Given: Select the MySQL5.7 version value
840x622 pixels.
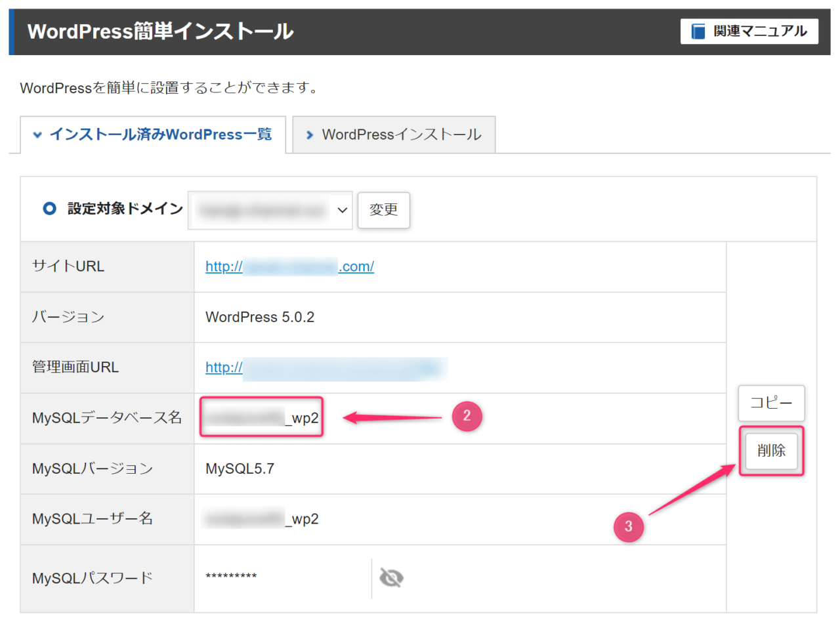Looking at the screenshot, I should pyautogui.click(x=240, y=469).
